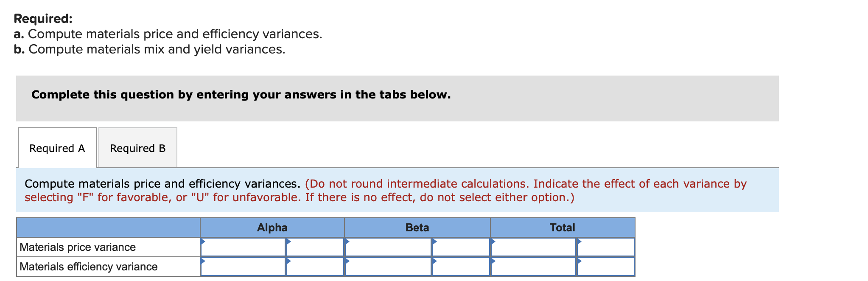Click the Alpha materials price variance amount field

click(242, 247)
